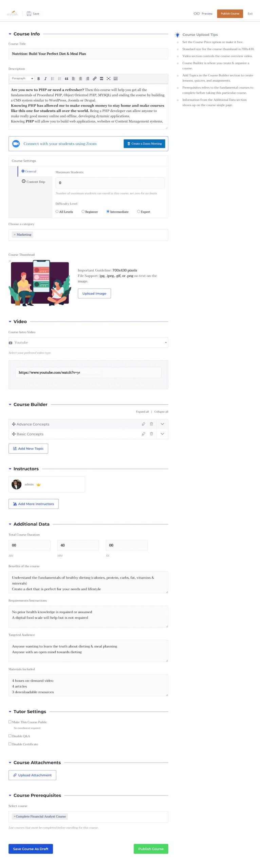Expand the Advance Concepts topic
The image size is (260, 868).
(162, 424)
